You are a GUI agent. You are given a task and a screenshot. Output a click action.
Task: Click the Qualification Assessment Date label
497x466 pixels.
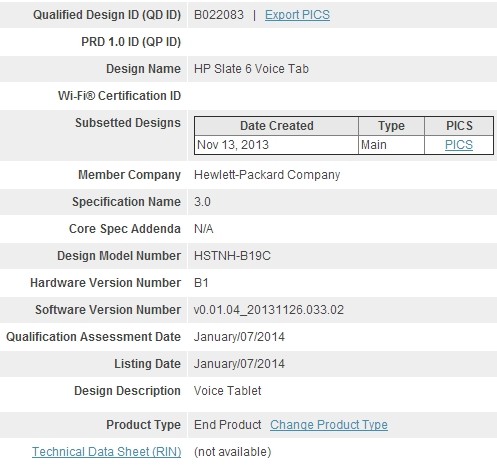(93, 337)
